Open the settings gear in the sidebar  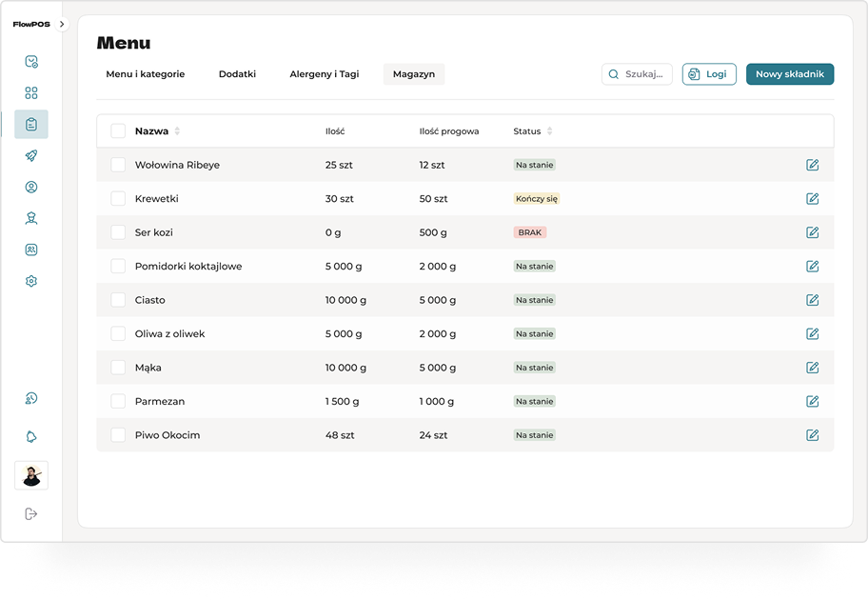click(x=31, y=282)
